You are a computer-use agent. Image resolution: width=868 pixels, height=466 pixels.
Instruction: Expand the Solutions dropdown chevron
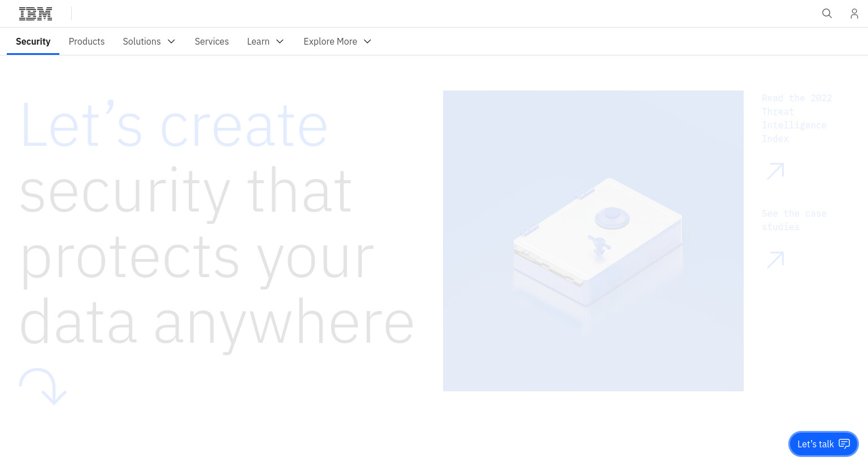pos(171,41)
